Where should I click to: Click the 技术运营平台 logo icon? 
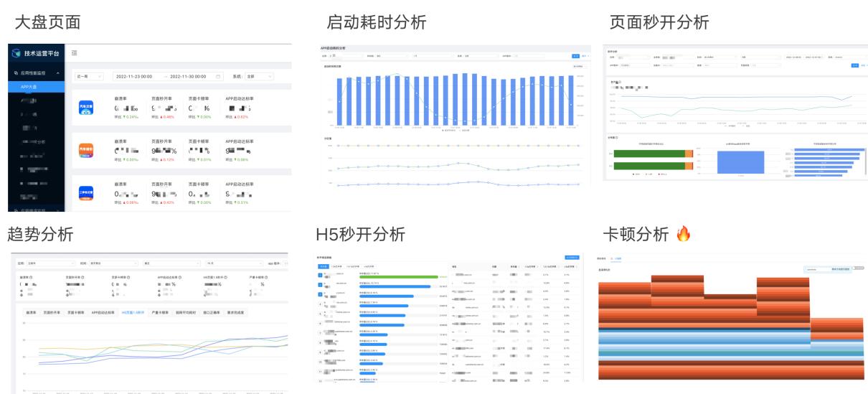(x=16, y=53)
